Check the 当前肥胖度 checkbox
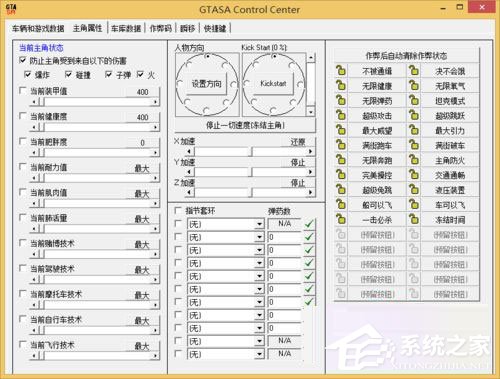500x379 pixels. point(23,142)
